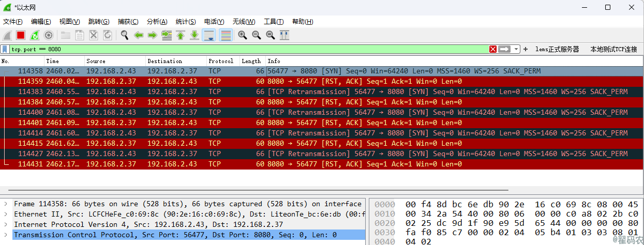The height and width of the screenshot is (245, 644).
Task: Click the find packet magnifier icon
Action: tap(125, 35)
